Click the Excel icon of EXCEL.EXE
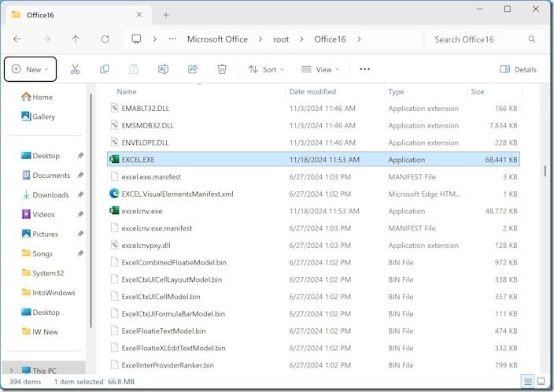 tap(114, 160)
